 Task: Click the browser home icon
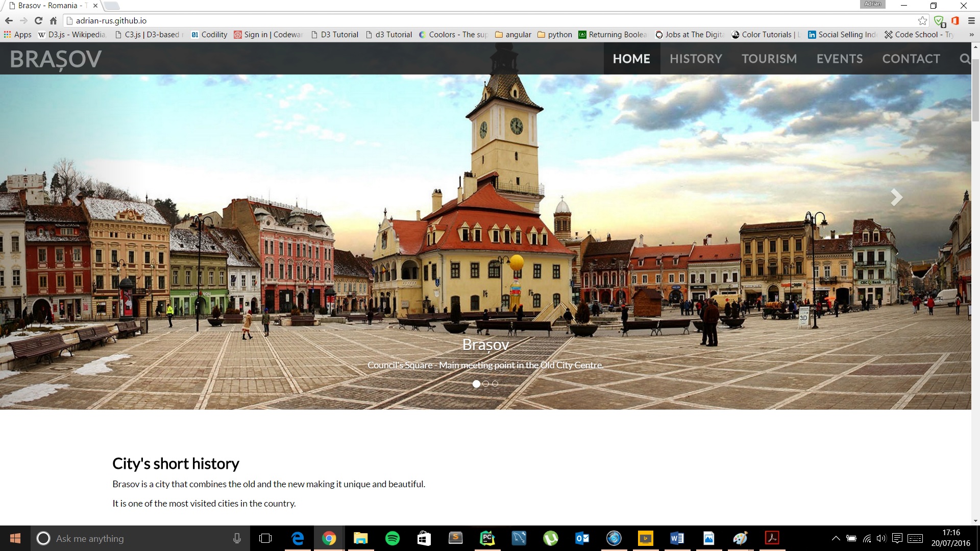[53, 20]
